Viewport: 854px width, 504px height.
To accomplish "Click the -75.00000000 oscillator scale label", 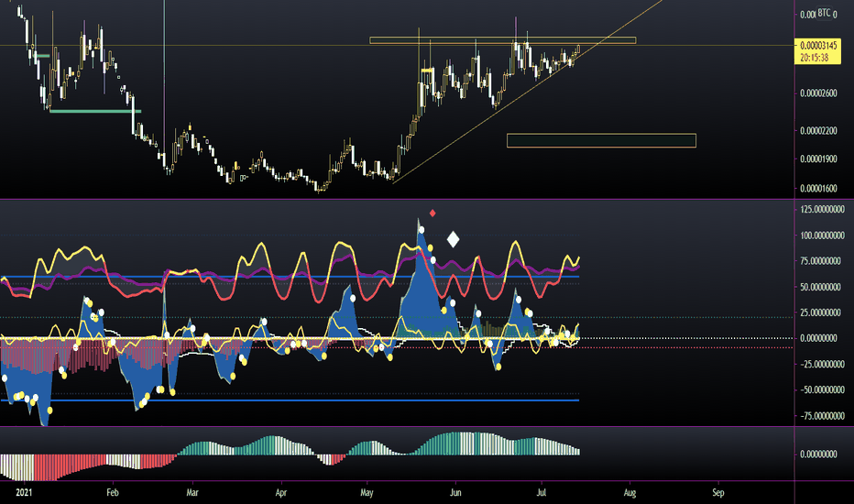I will pos(823,416).
